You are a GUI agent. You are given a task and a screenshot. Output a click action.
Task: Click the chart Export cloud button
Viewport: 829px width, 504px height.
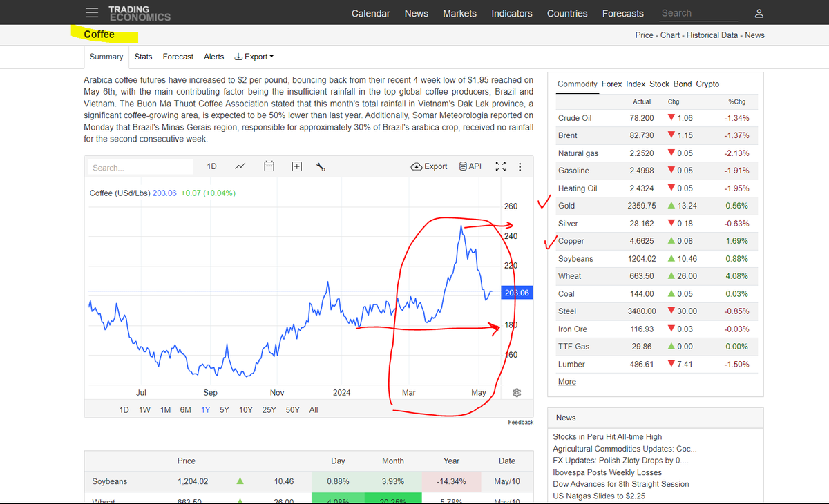point(429,166)
